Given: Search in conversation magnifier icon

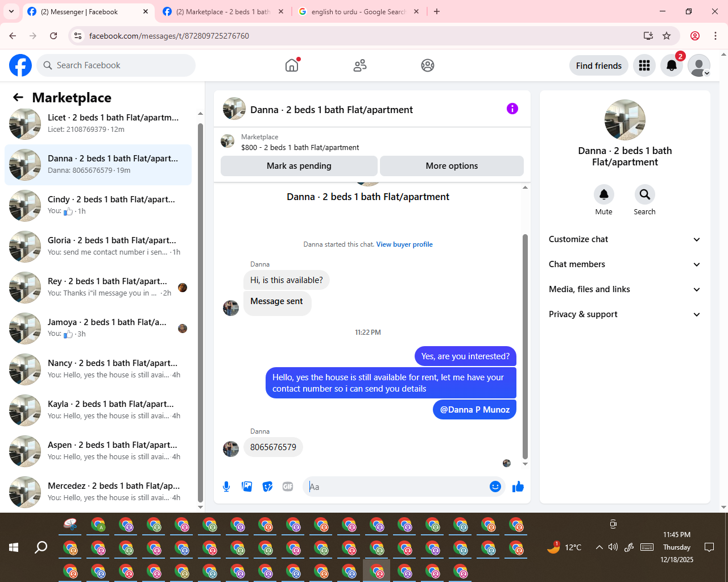Looking at the screenshot, I should pos(644,194).
